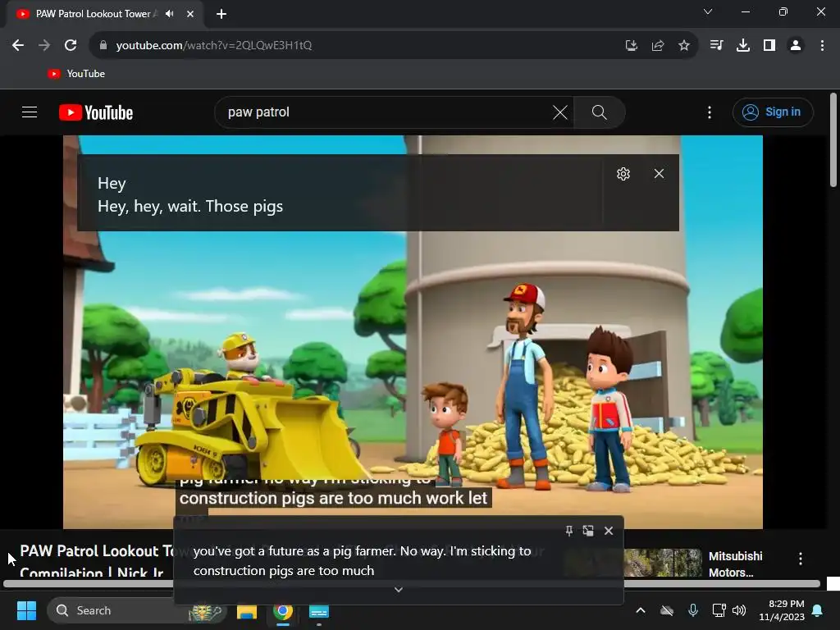This screenshot has height=630, width=840.
Task: Reload the YouTube page
Action: [x=71, y=46]
